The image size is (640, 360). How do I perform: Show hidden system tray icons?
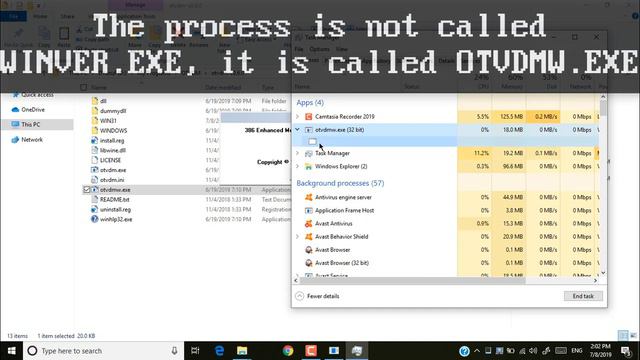[477, 351]
